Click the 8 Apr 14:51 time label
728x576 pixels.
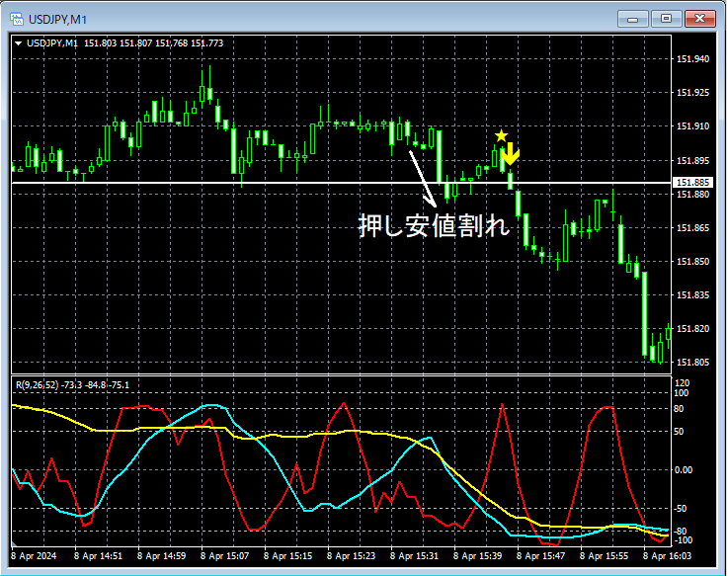click(98, 556)
